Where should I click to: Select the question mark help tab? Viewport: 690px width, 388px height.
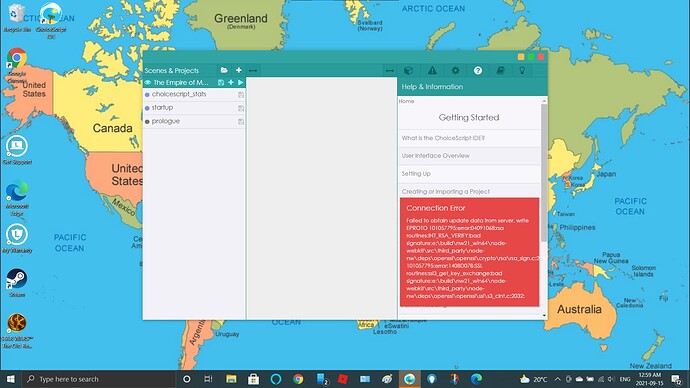(478, 70)
